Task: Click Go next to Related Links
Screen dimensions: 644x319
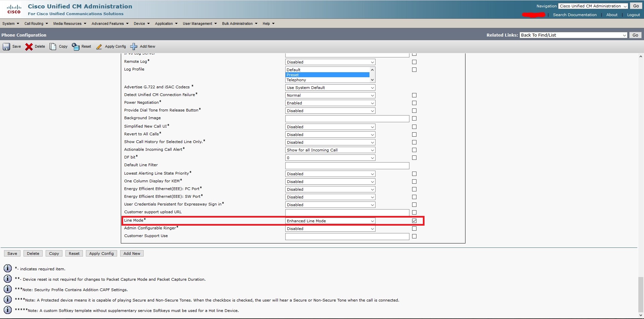Action: click(x=635, y=35)
